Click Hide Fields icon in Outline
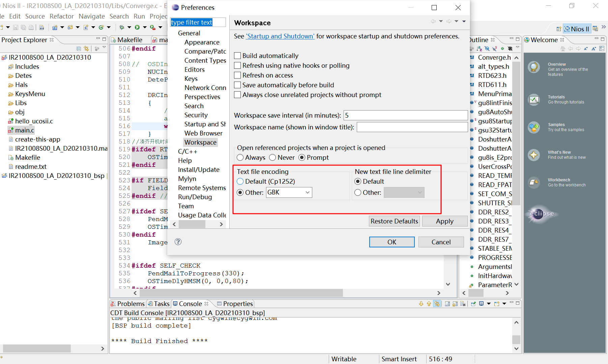The image size is (608, 364). pos(487,49)
